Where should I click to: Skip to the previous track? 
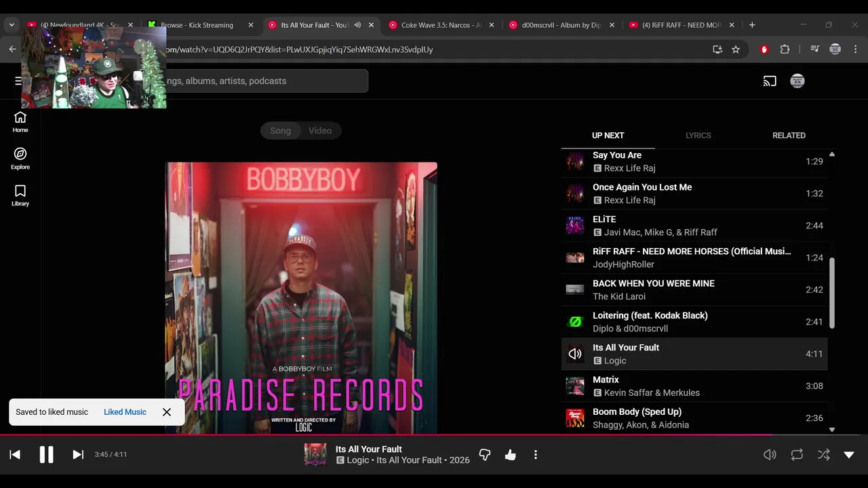pyautogui.click(x=15, y=455)
